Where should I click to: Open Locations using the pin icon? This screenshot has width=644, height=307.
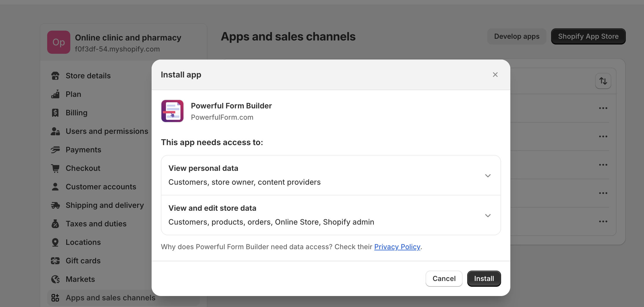click(55, 242)
